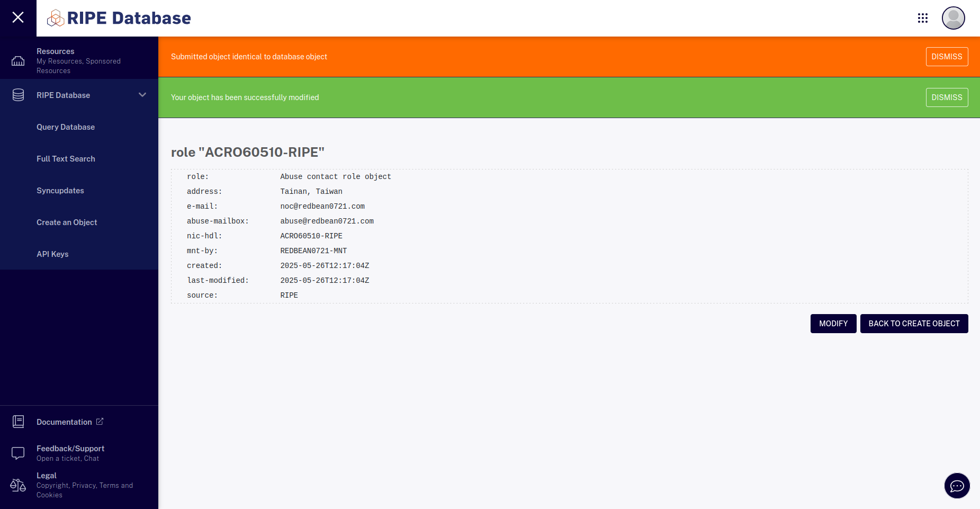Open Query Database page
The image size is (980, 509).
tap(66, 127)
